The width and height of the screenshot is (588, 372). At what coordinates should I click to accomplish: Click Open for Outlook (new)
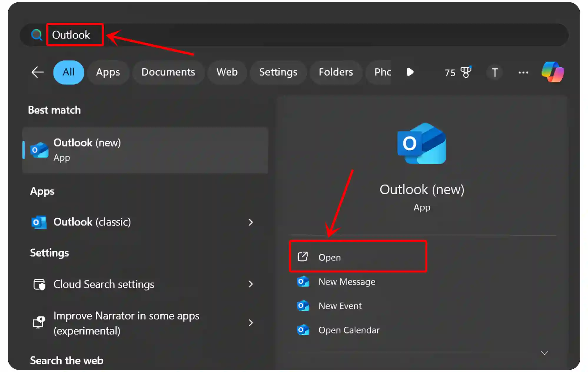click(x=358, y=257)
